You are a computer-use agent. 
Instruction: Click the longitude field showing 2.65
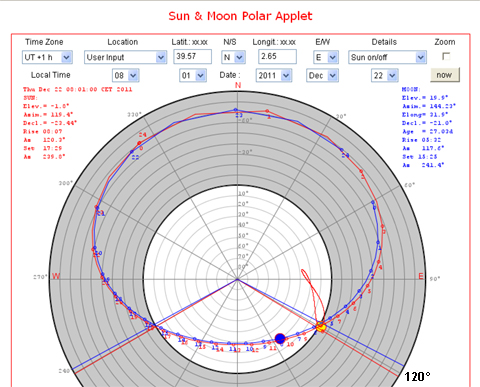pos(277,56)
